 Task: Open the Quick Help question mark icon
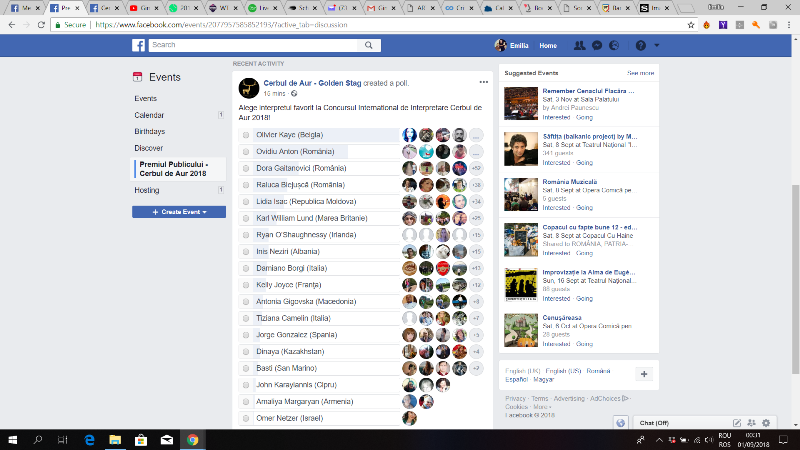pyautogui.click(x=640, y=46)
